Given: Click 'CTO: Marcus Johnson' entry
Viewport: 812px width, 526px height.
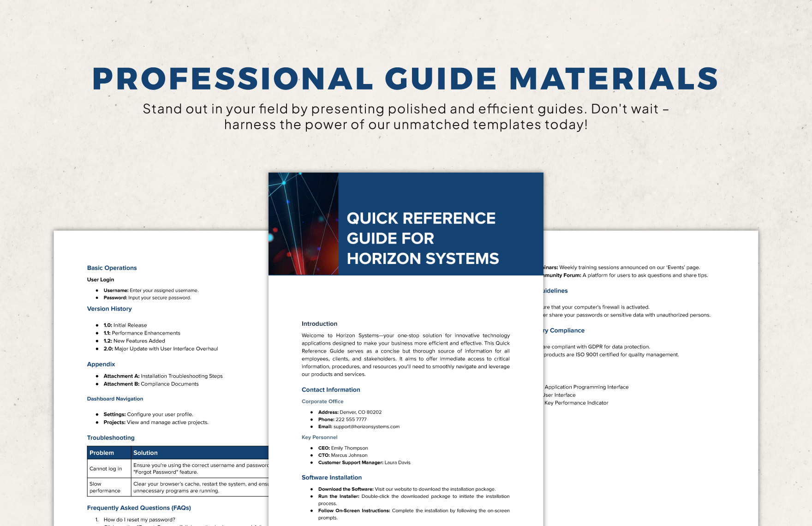Looking at the screenshot, I should point(343,455).
